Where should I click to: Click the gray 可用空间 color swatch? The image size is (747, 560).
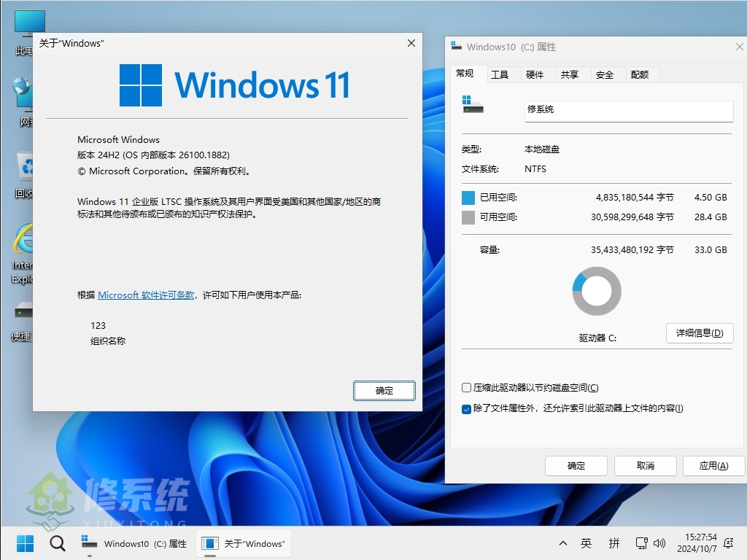click(468, 217)
